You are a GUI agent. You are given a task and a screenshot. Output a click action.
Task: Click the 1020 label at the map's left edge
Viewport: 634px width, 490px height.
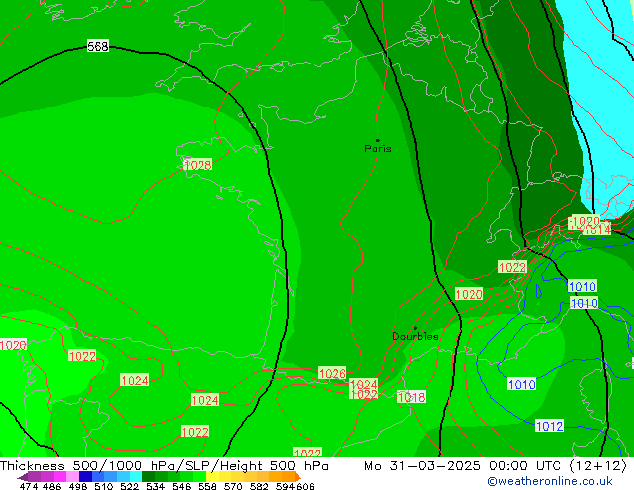[x=13, y=345]
